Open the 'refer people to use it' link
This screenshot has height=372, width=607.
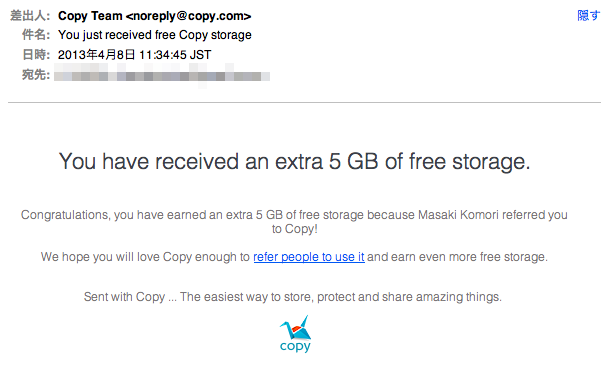click(x=309, y=257)
